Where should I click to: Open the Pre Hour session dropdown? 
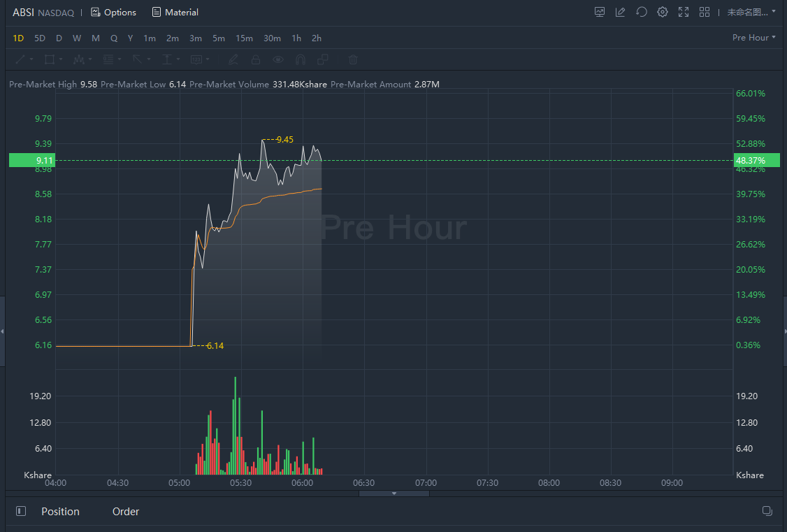[754, 38]
